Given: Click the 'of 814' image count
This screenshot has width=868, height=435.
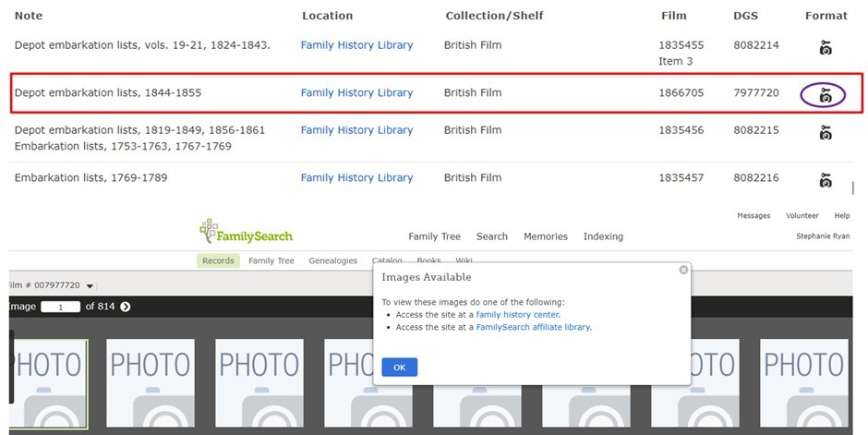Looking at the screenshot, I should pyautogui.click(x=100, y=306).
